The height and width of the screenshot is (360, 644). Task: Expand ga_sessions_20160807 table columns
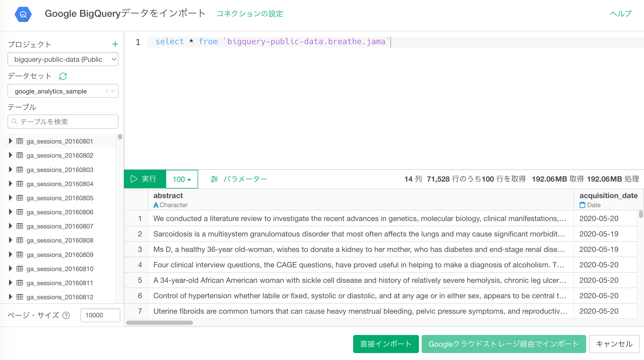[x=10, y=226]
